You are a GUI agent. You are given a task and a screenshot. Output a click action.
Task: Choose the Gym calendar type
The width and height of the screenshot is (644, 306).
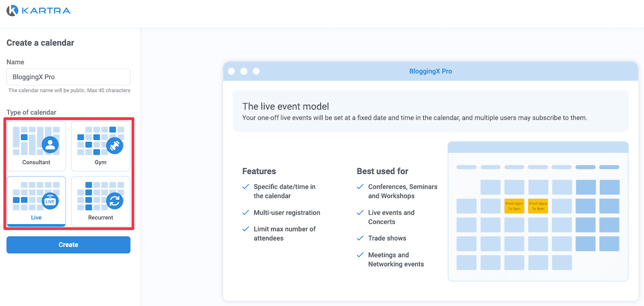(101, 146)
